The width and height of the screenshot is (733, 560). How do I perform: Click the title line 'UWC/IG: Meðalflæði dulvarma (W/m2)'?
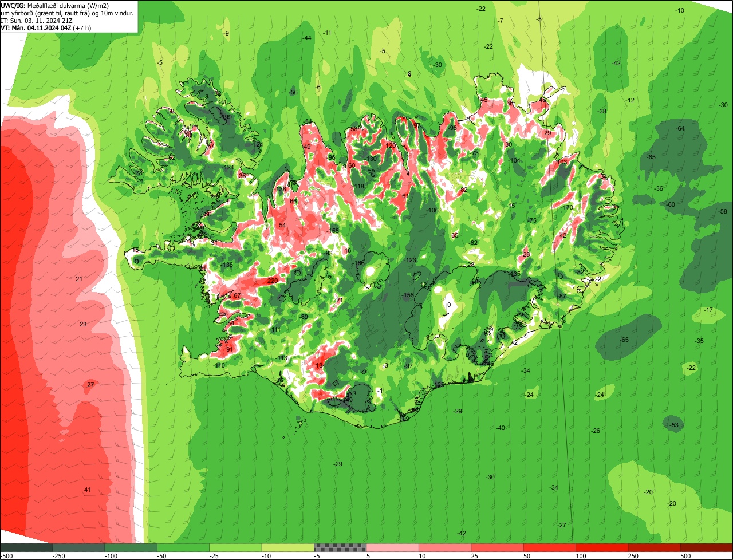(x=56, y=6)
